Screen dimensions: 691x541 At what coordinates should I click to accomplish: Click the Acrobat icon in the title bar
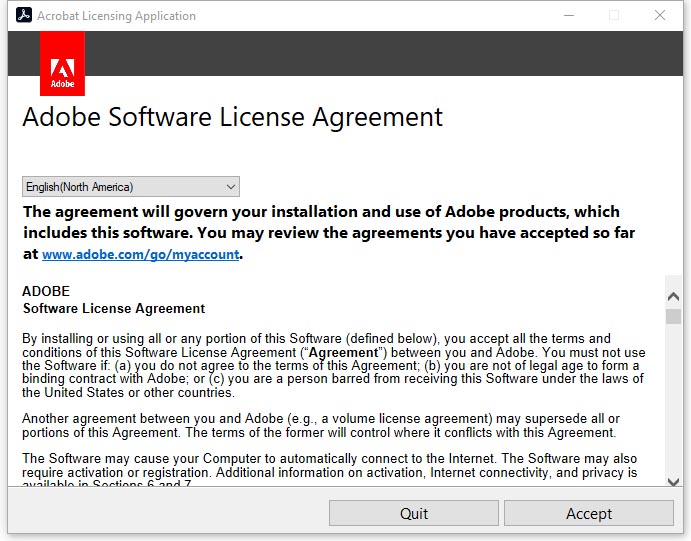pyautogui.click(x=24, y=15)
